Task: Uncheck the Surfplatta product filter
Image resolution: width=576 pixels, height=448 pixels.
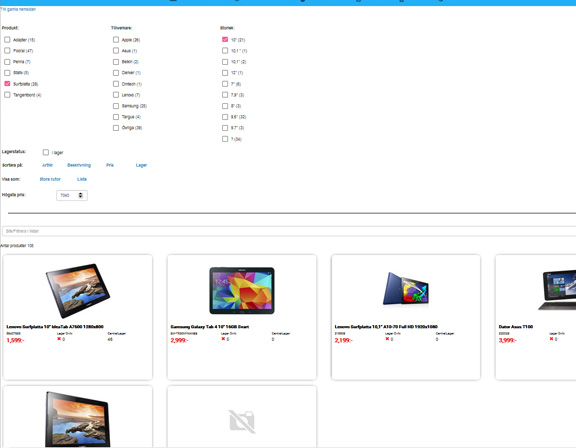Action: click(x=7, y=84)
